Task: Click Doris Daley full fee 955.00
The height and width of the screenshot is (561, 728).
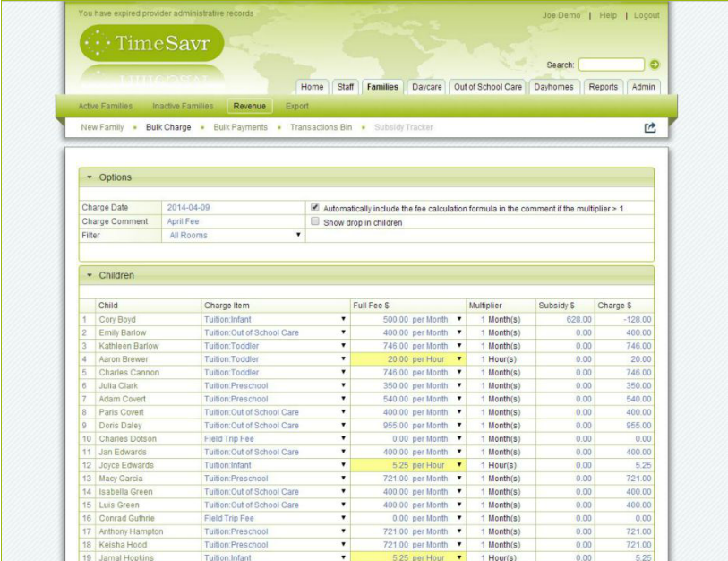Action: pyautogui.click(x=396, y=426)
